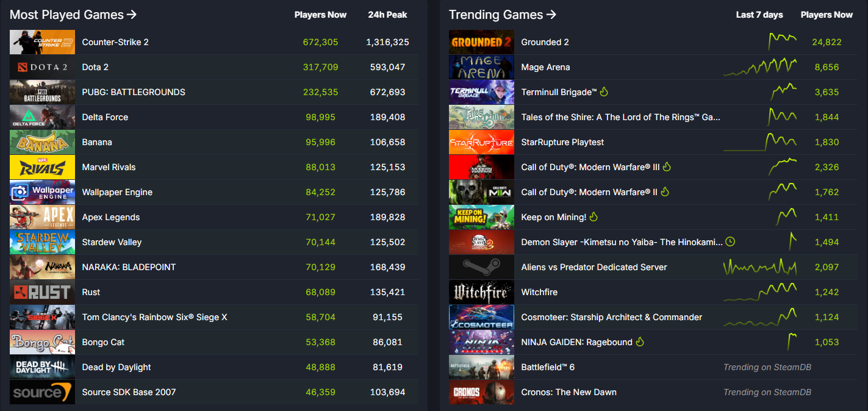The height and width of the screenshot is (411, 868).
Task: Open Counter-Strike 2 title link
Action: (x=115, y=42)
